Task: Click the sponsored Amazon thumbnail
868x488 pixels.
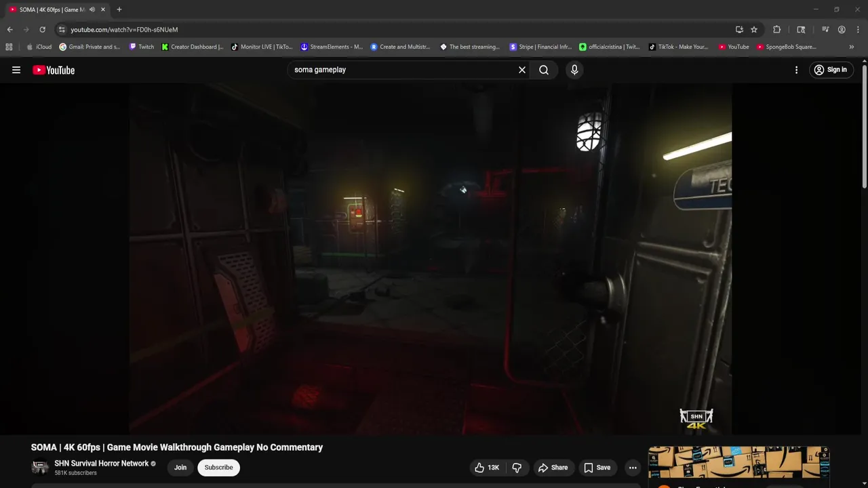Action: pyautogui.click(x=738, y=462)
